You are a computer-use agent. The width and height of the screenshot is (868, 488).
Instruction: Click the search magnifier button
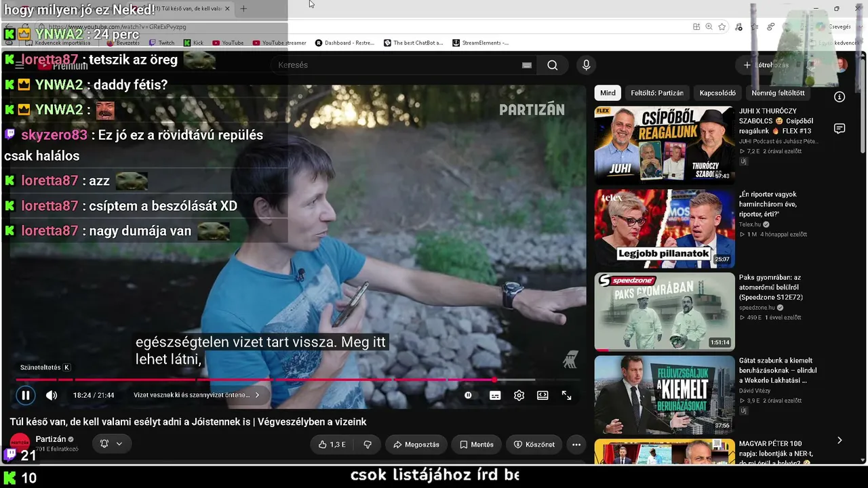(553, 65)
